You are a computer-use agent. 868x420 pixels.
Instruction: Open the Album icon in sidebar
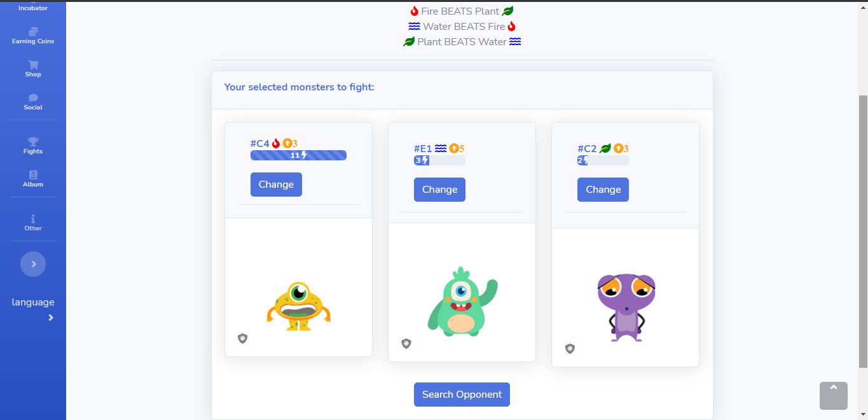coord(33,175)
